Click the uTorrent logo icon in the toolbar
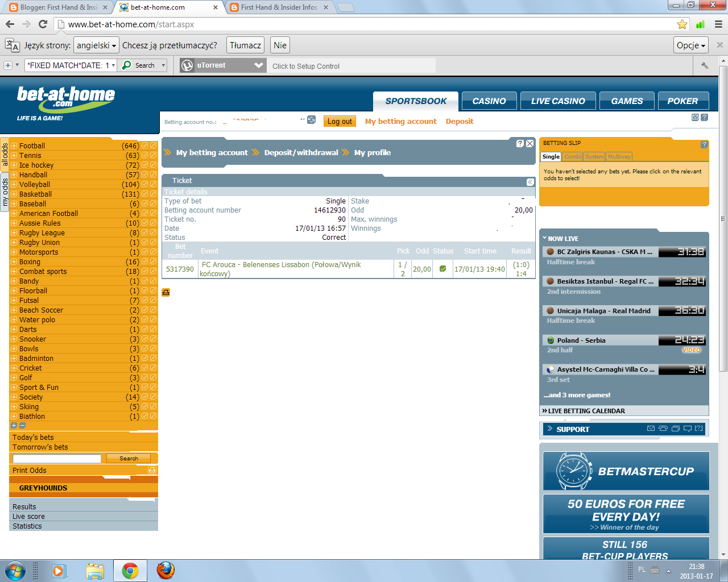The width and height of the screenshot is (728, 582). (x=187, y=65)
